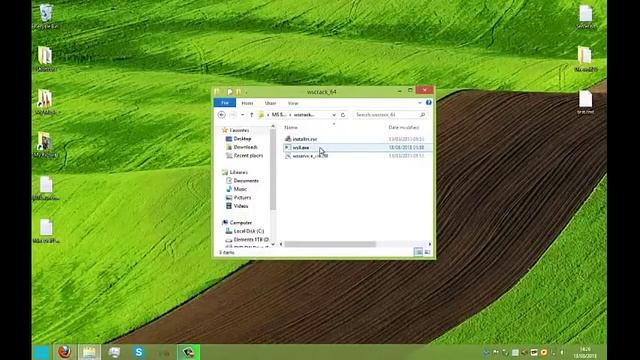640x360 pixels.
Task: Click the install file icon in the list
Action: click(x=288, y=139)
